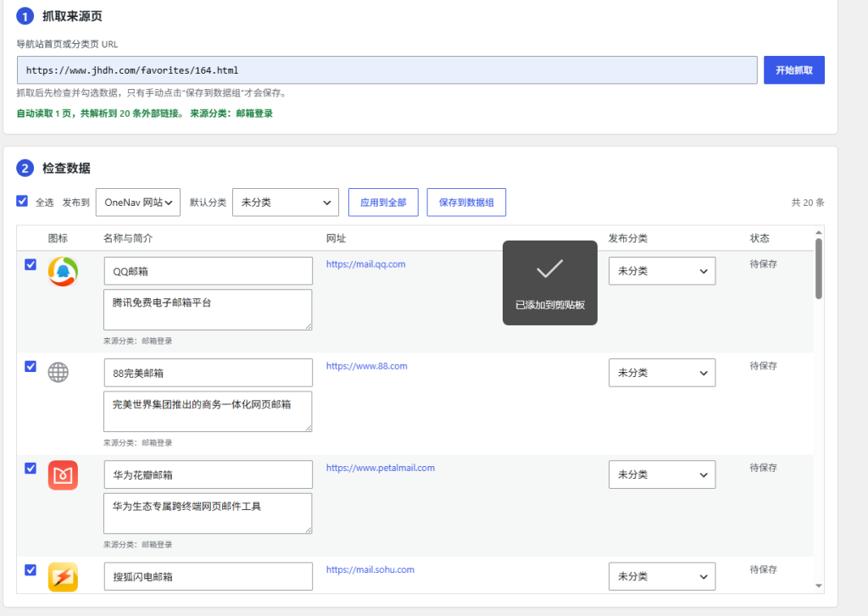Image resolution: width=868 pixels, height=616 pixels.
Task: Click the 保存到数据组 button
Action: click(x=466, y=203)
